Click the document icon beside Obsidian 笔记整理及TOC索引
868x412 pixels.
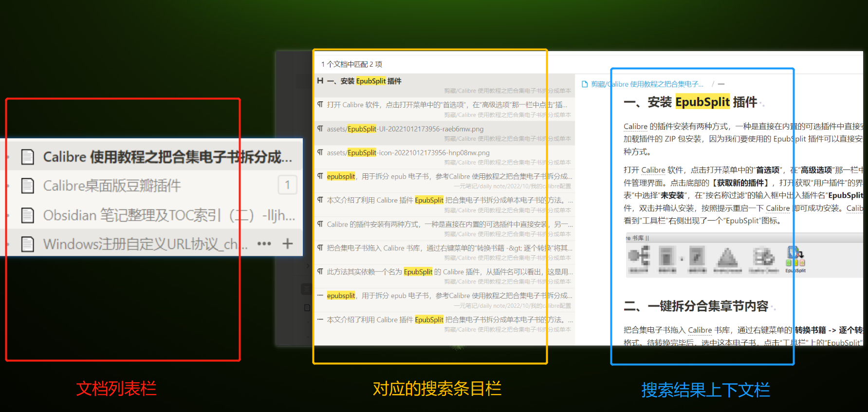28,215
